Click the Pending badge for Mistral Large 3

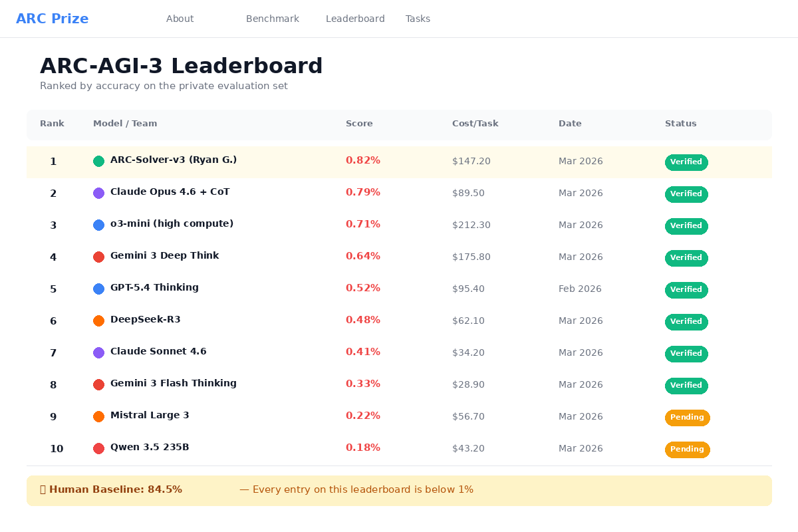click(688, 418)
